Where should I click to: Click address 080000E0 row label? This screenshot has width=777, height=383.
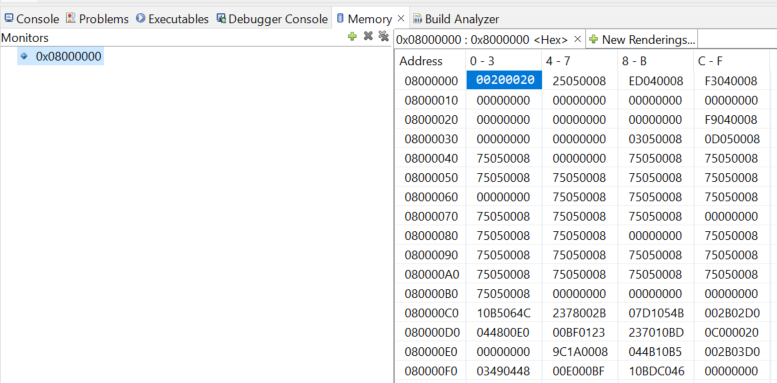[x=431, y=352]
